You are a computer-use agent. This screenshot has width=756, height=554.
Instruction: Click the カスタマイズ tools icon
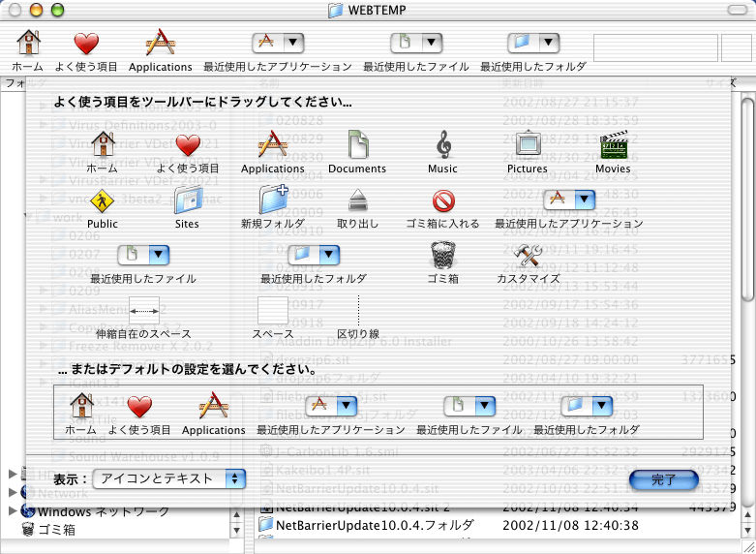528,256
